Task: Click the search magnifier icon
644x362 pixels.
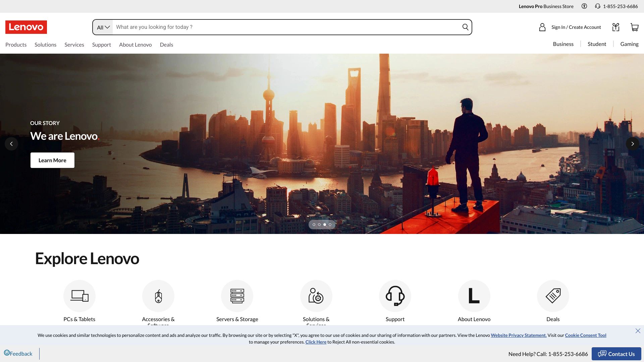Action: tap(465, 27)
